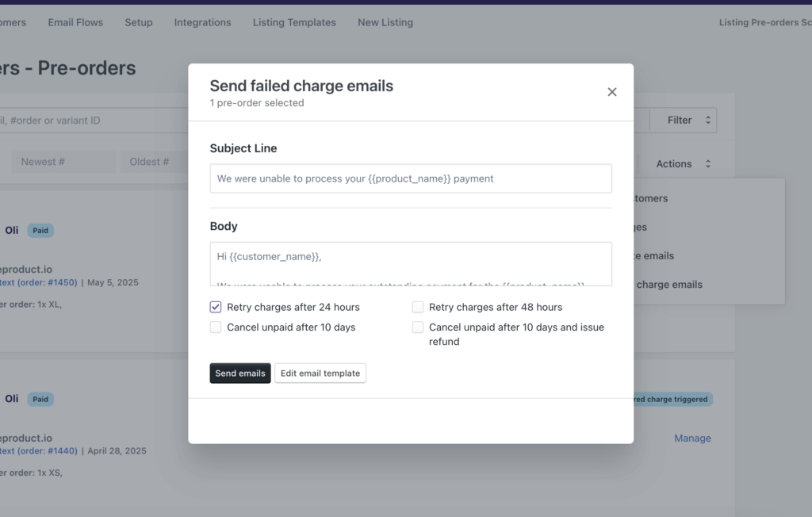
Task: Open order #1440 link
Action: coord(46,451)
